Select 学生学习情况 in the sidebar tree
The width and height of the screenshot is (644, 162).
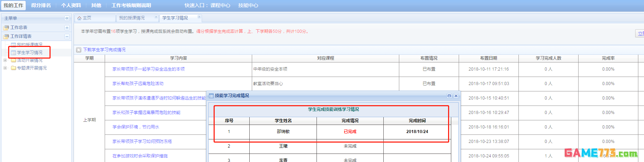(x=30, y=53)
